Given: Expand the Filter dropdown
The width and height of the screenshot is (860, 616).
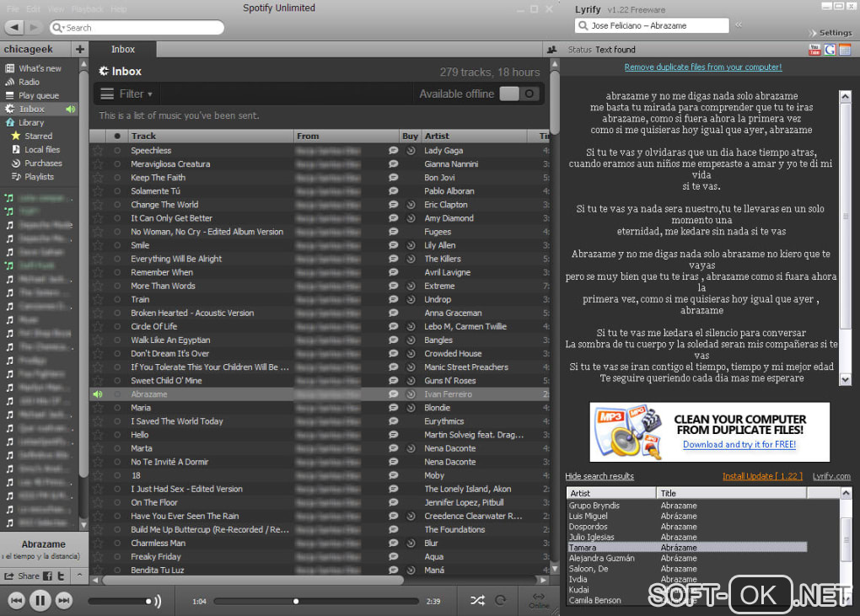Looking at the screenshot, I should [126, 94].
